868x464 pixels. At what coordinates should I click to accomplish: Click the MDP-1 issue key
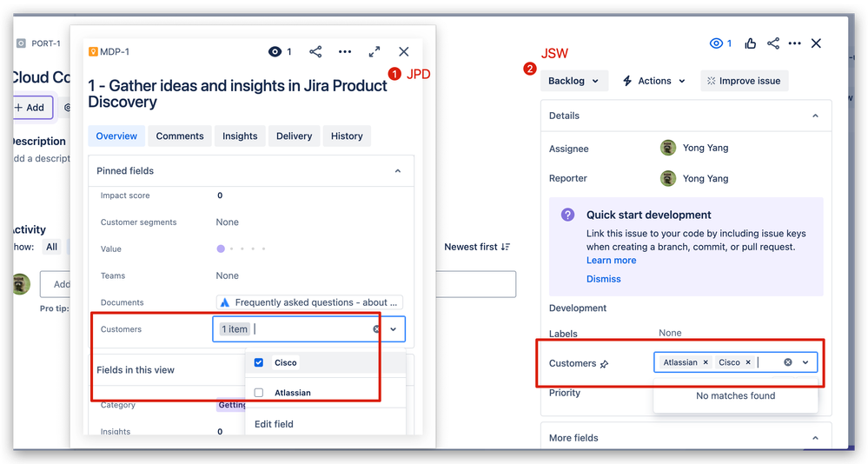[115, 52]
